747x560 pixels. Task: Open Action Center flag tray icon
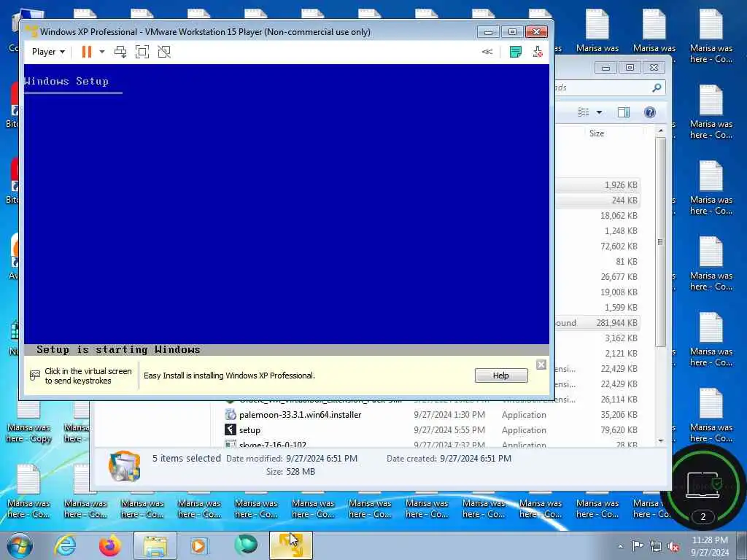coord(637,546)
